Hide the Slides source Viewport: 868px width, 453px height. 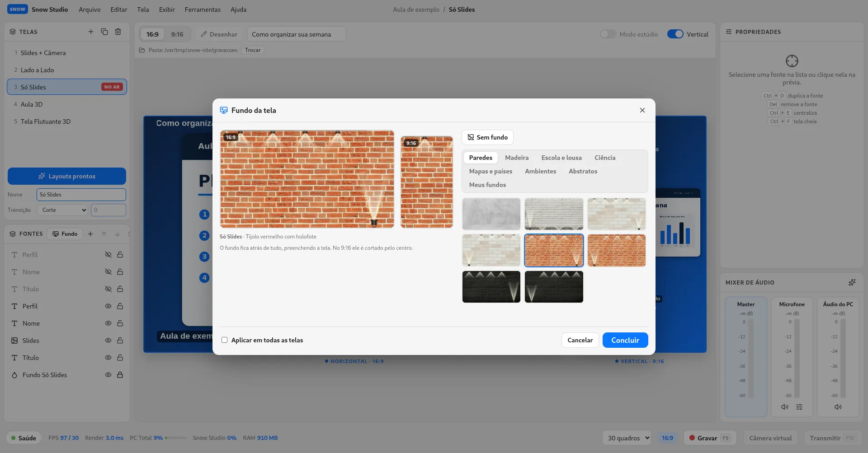point(108,341)
